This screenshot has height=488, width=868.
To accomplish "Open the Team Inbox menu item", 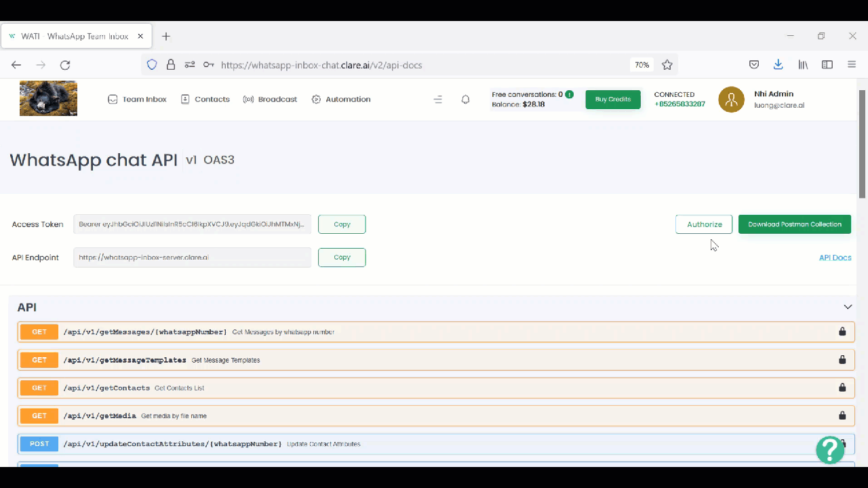I will [x=137, y=99].
